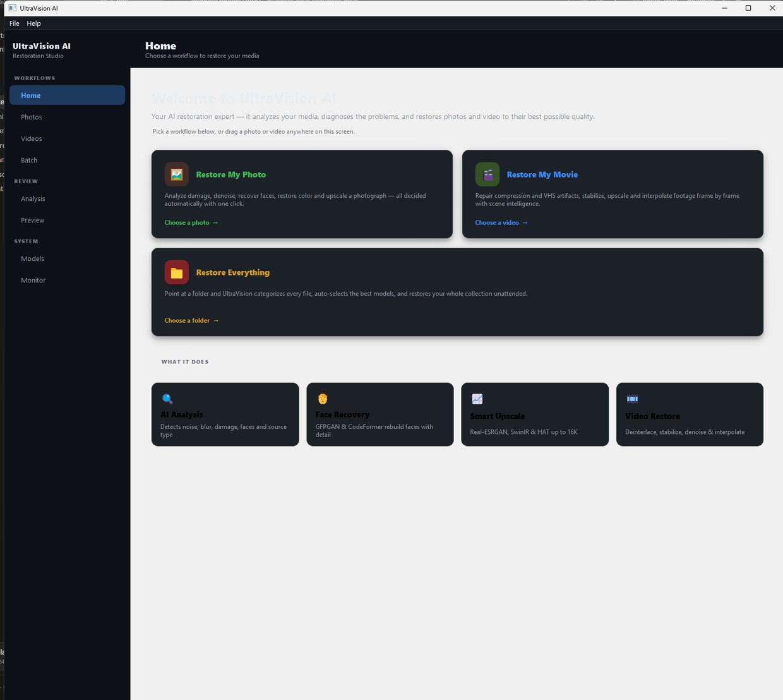The height and width of the screenshot is (700, 783).
Task: Click the Video Restore film icon
Action: pos(632,399)
